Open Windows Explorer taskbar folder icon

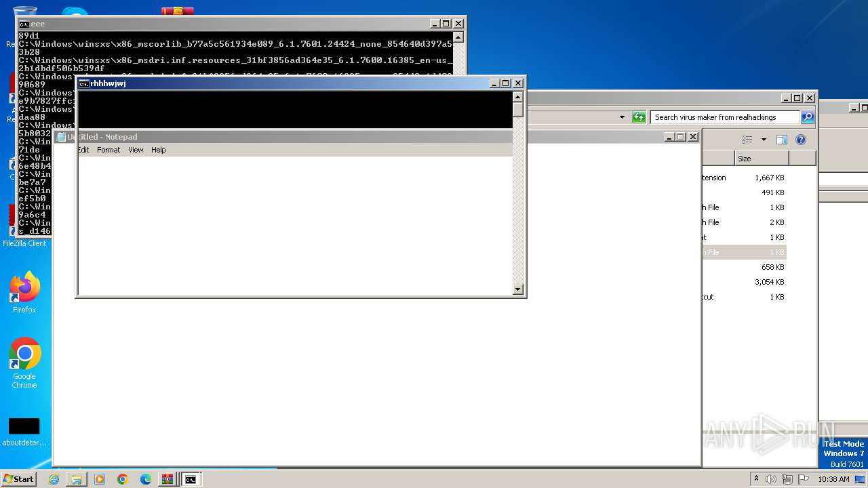click(x=77, y=479)
